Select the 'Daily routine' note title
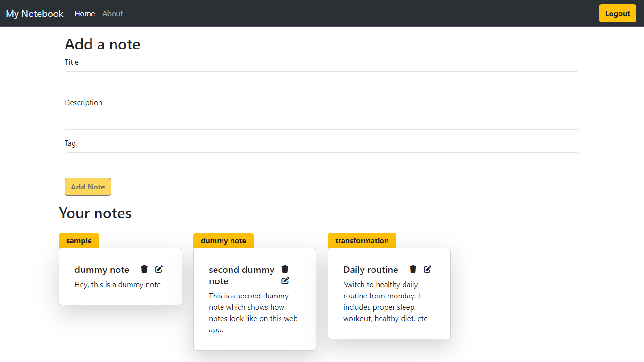This screenshot has height=362, width=644. (371, 270)
